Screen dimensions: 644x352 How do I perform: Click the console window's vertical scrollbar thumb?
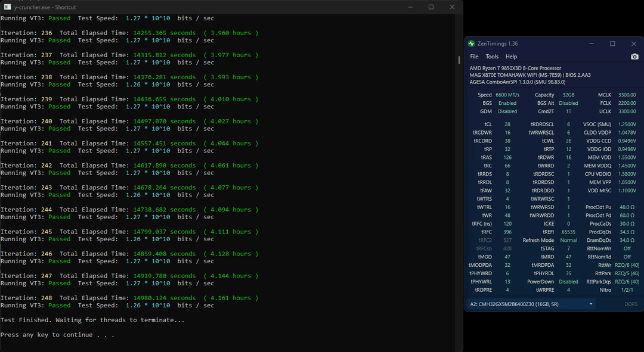459,60
